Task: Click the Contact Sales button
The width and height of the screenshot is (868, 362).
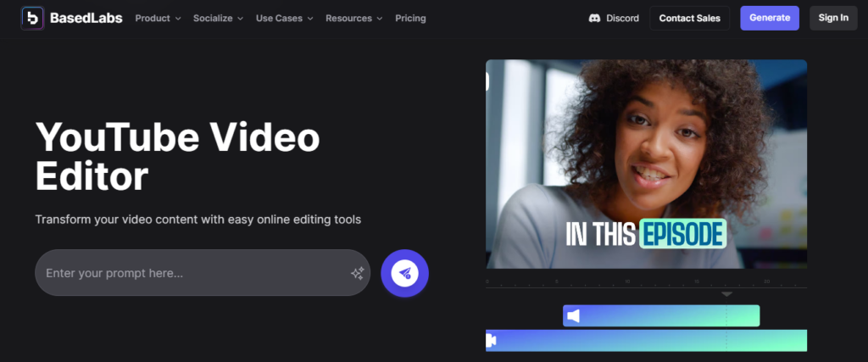Action: point(689,18)
